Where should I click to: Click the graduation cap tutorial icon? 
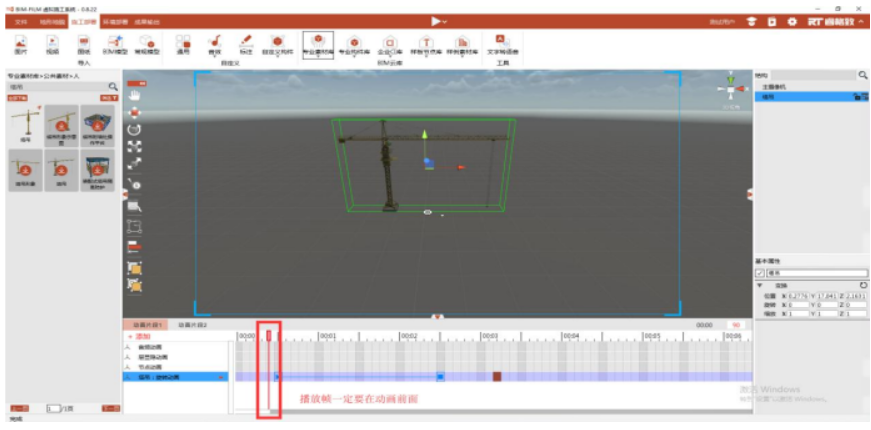[751, 22]
